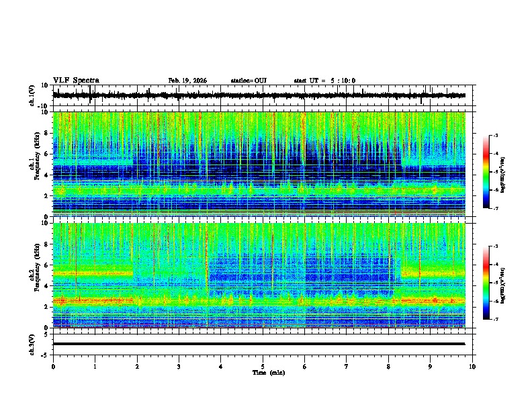Click the lower color scale bar
The height and width of the screenshot is (411, 532).
tap(486, 283)
